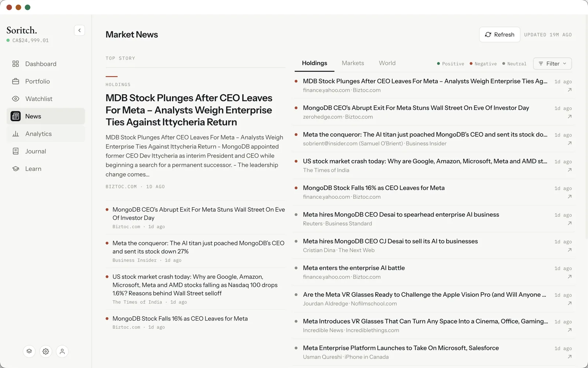Click the top story summary paragraph
The height and width of the screenshot is (368, 588).
point(195,156)
